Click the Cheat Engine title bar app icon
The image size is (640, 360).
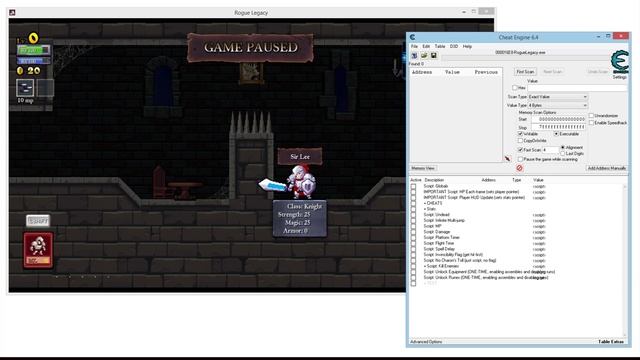[412, 37]
